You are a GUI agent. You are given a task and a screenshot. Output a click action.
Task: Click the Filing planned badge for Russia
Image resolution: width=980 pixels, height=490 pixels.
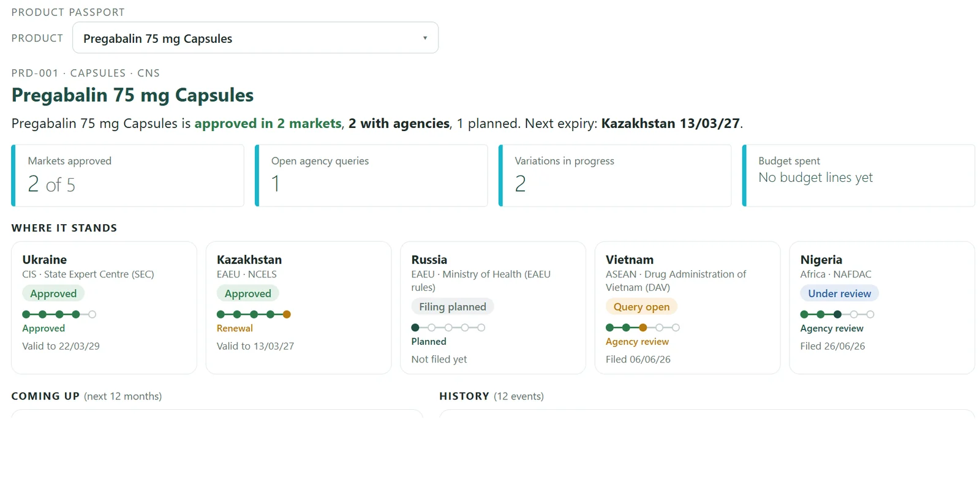pos(453,307)
